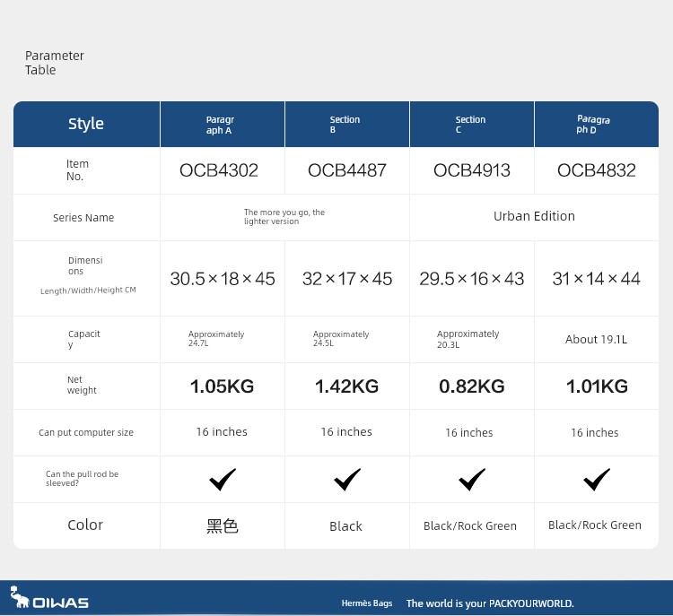Click the PACKYOURWORLD slogan text
Image resolution: width=673 pixels, height=616 pixels.
[x=490, y=603]
